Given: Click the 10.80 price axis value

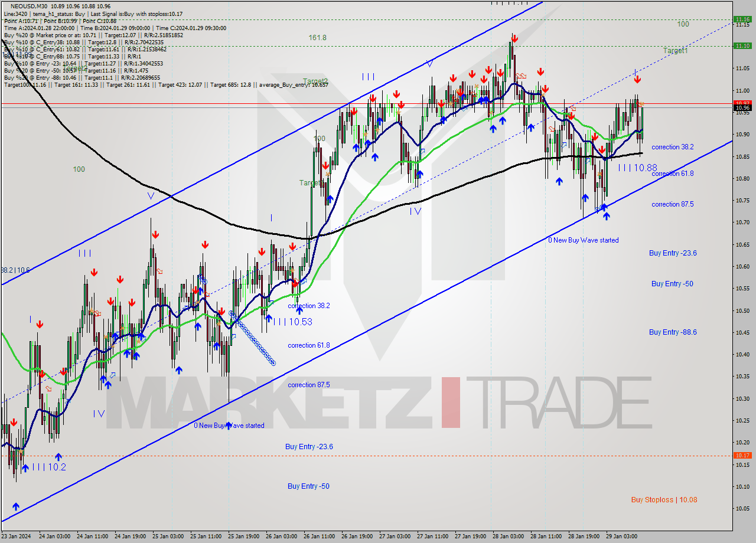Looking at the screenshot, I should click(x=742, y=178).
